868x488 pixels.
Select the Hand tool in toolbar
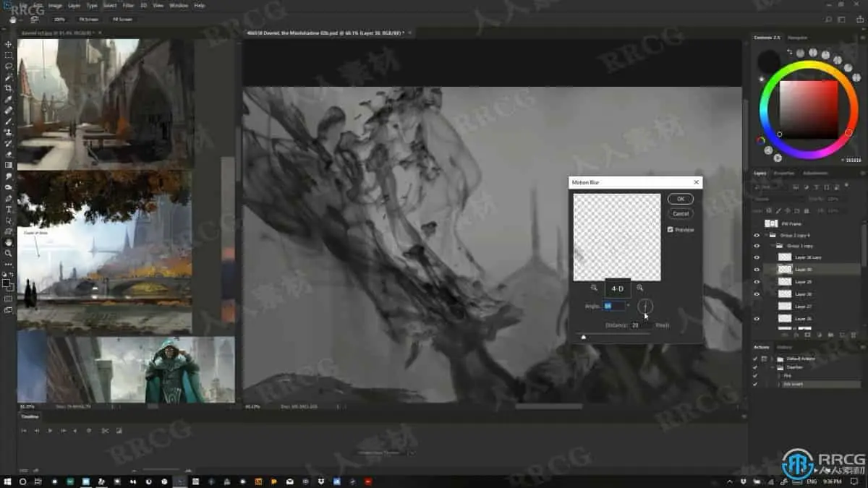click(9, 242)
